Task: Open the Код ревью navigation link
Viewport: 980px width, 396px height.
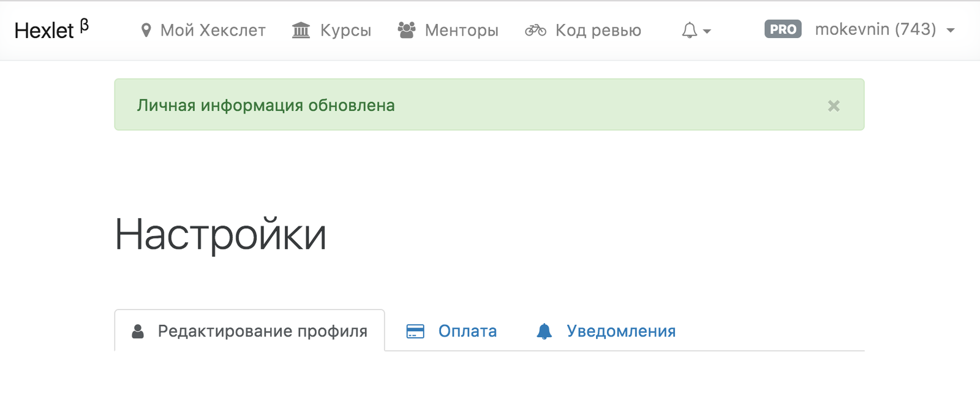Action: coord(598,30)
